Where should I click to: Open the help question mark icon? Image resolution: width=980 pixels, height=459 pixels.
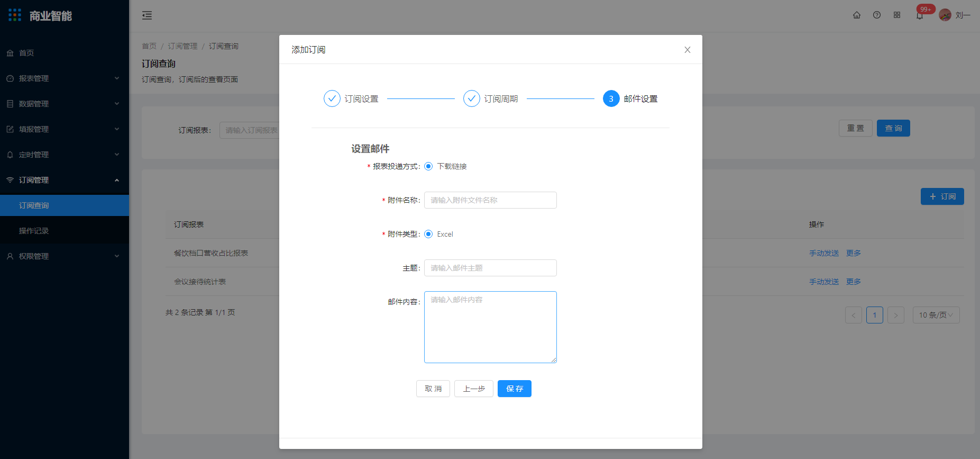[877, 15]
